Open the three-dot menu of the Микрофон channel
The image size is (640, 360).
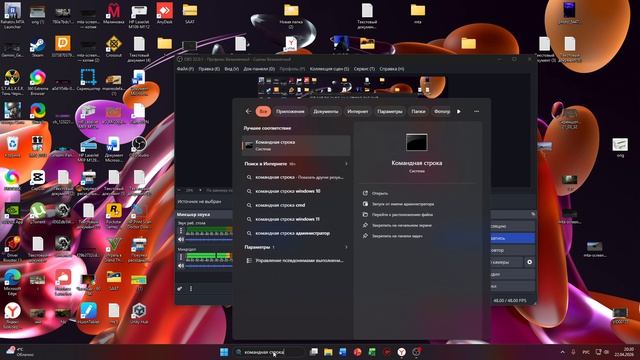[181, 257]
